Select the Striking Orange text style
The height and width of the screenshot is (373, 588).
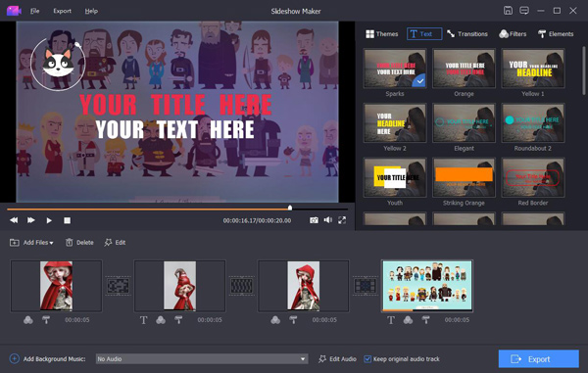pos(464,177)
